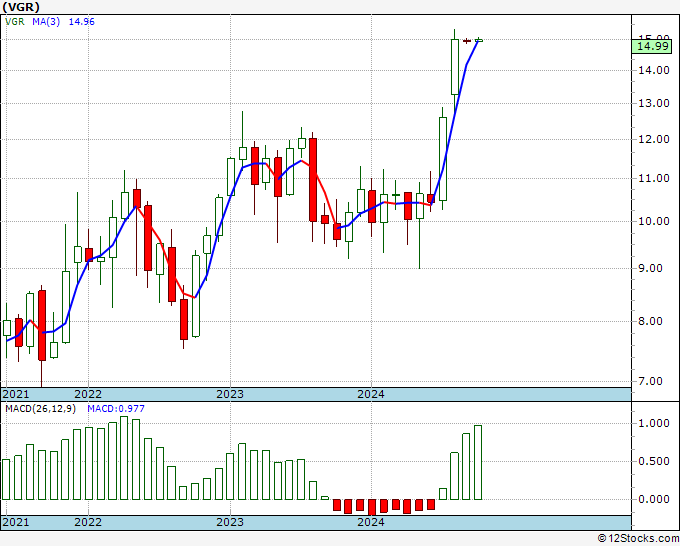Click the 14.00 price axis label
This screenshot has width=680, height=546.
[x=654, y=70]
